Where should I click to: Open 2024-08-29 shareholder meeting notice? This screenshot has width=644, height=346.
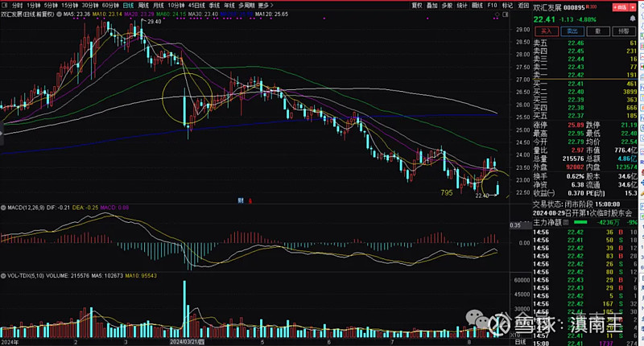click(x=582, y=213)
